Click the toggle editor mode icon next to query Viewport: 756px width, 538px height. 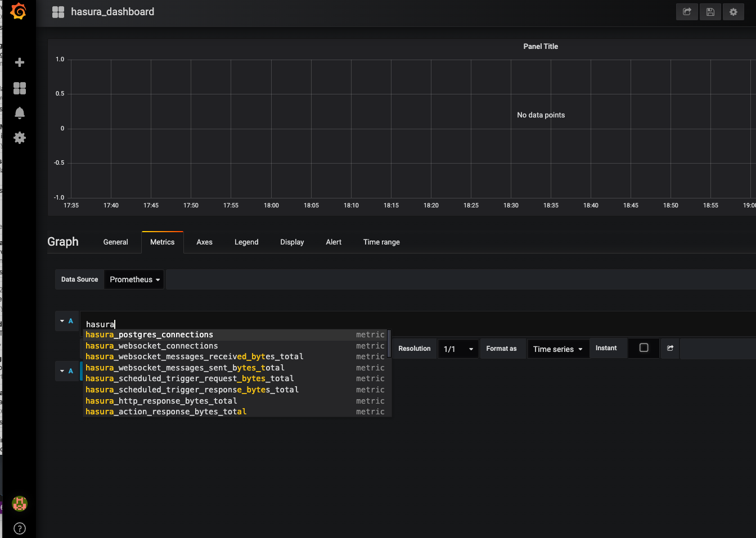pos(669,348)
